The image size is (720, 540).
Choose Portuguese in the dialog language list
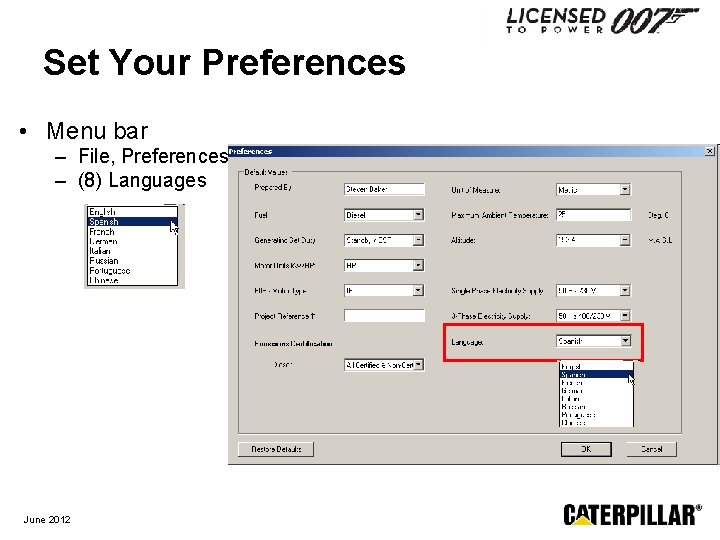596,415
